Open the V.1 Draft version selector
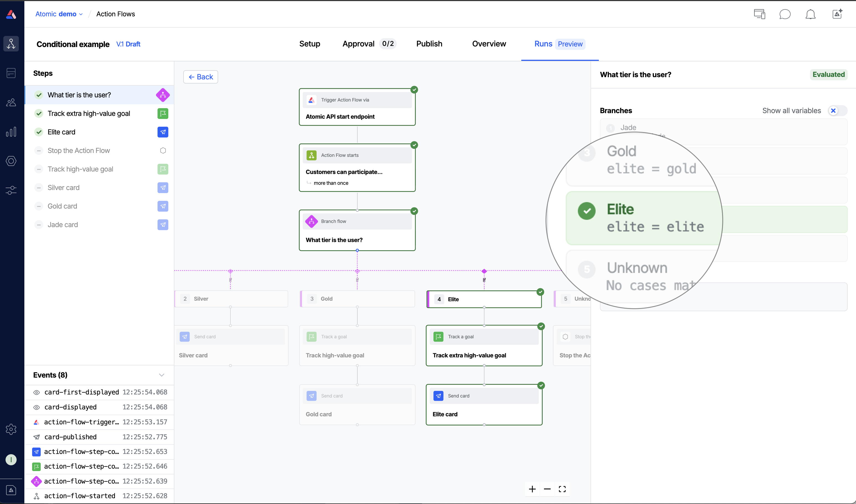The image size is (856, 504). tap(128, 44)
